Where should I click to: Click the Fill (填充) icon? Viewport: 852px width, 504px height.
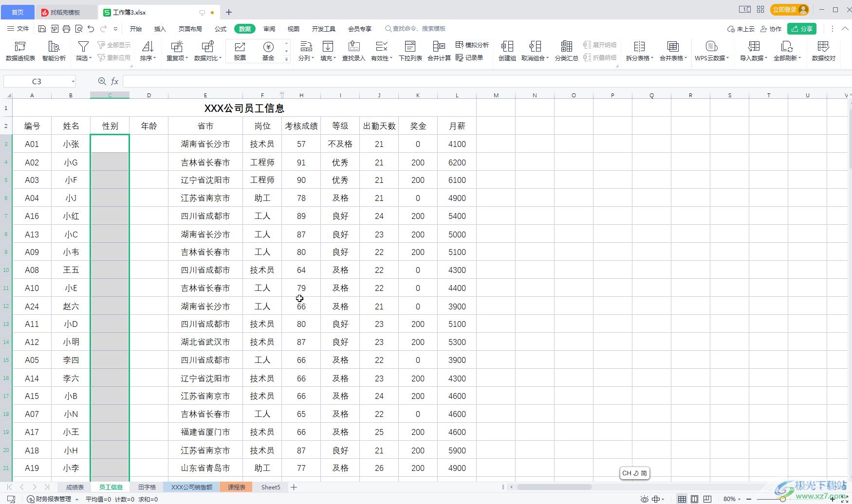coord(328,47)
